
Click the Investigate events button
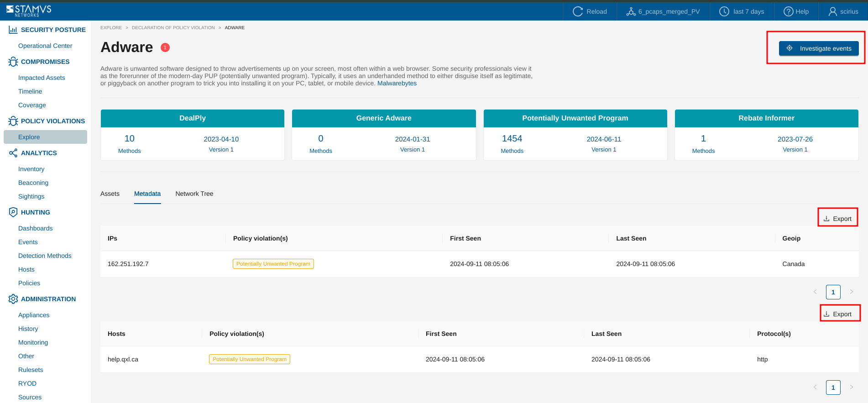pyautogui.click(x=819, y=48)
